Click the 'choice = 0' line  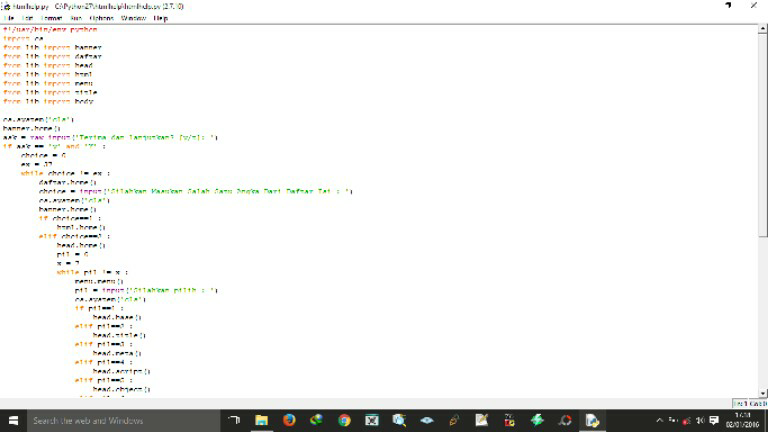[x=43, y=155]
